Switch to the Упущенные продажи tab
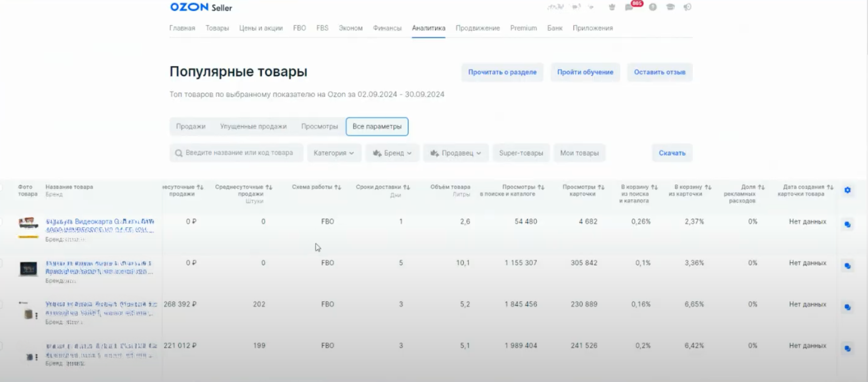Viewport: 868px width, 382px height. click(253, 126)
